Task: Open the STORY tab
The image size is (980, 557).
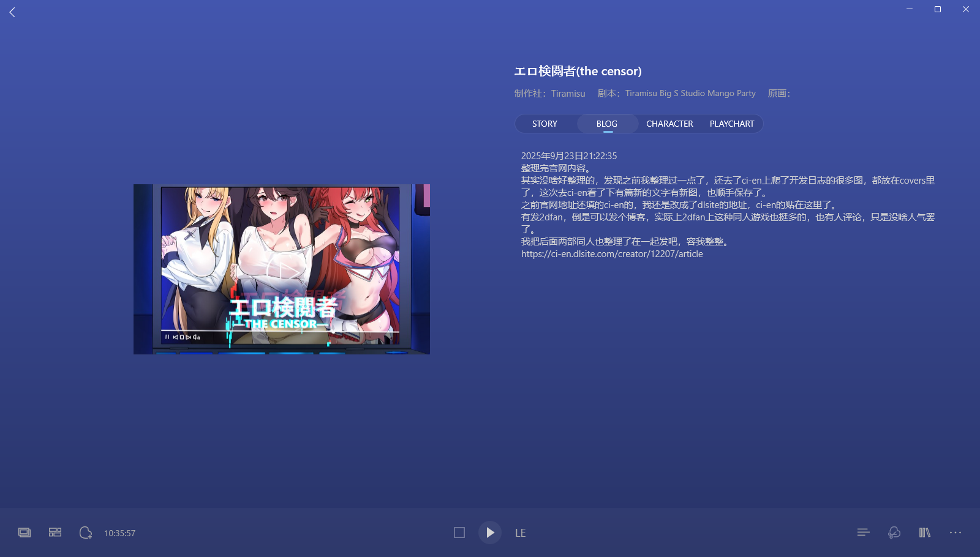Action: [545, 124]
